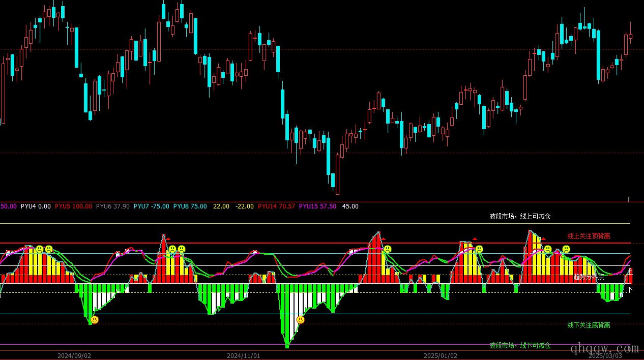
Task: Click the leftmost yellow smiley in the indicator panel
Action: pyautogui.click(x=39, y=249)
